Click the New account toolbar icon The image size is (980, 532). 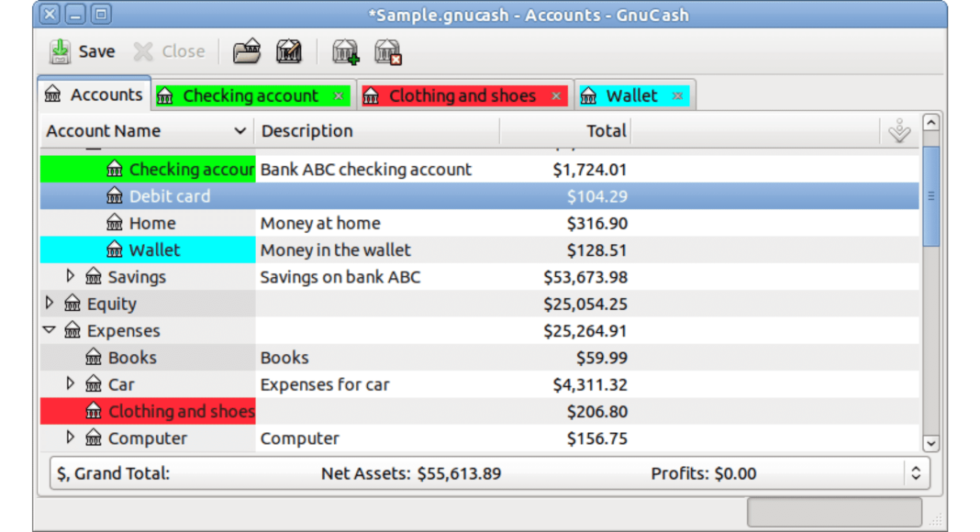point(346,52)
